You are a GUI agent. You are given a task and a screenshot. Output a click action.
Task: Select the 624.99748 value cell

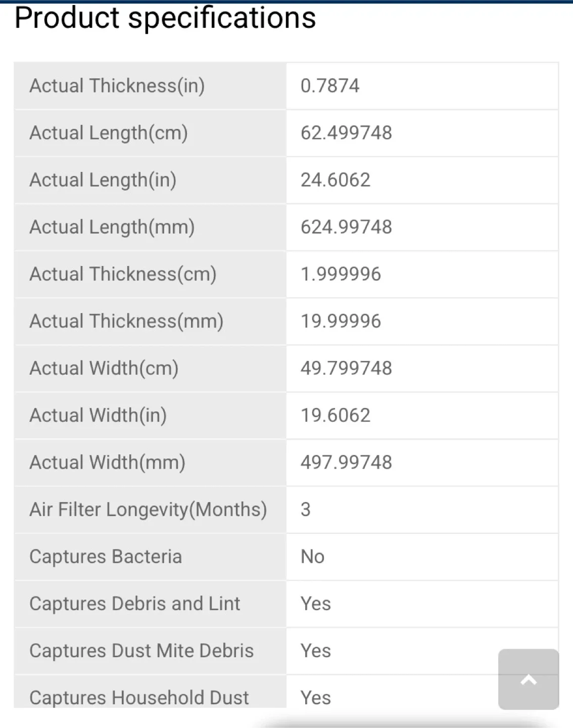pyautogui.click(x=422, y=227)
